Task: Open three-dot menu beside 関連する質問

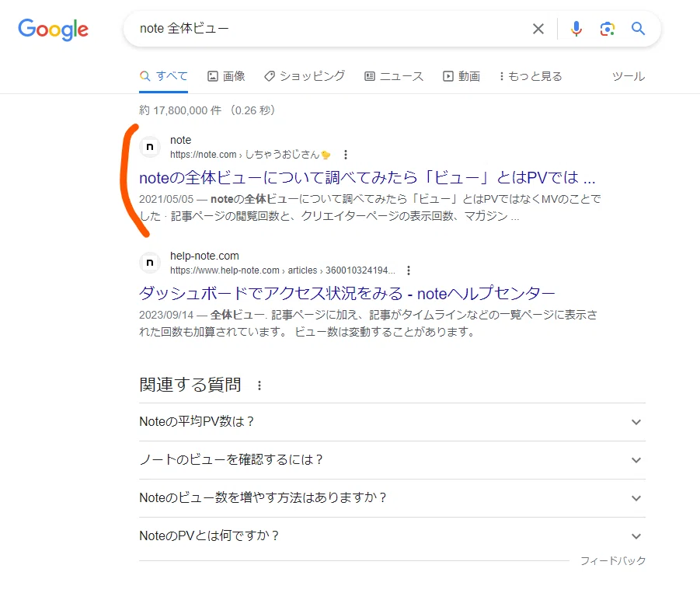Action: (x=259, y=385)
